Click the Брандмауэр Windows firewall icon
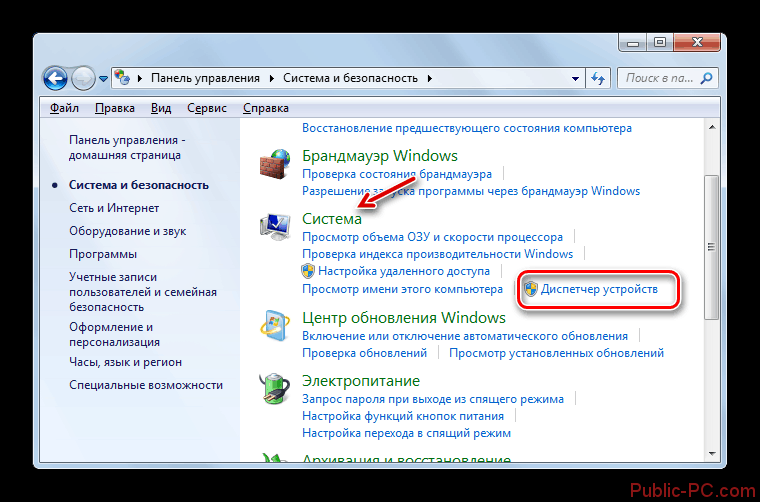 coord(274,164)
